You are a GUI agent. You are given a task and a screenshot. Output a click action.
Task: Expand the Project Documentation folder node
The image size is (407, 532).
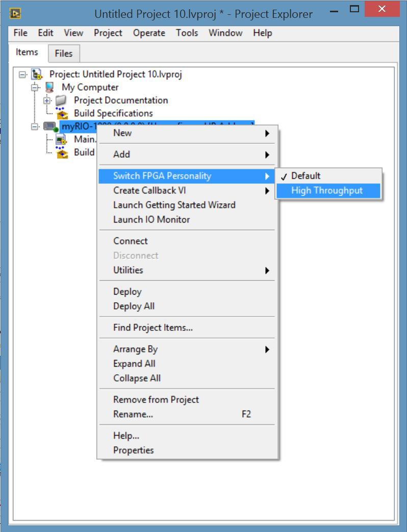[47, 101]
